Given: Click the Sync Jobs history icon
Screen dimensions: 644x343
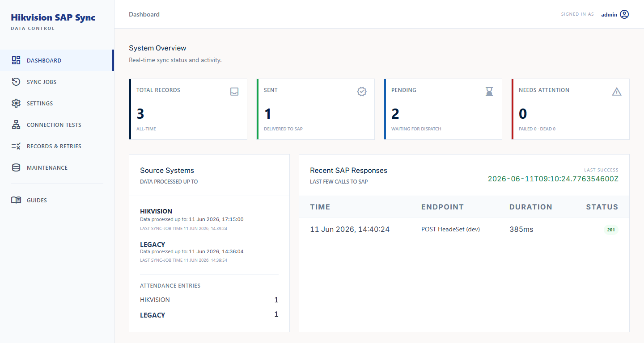Looking at the screenshot, I should [x=16, y=82].
